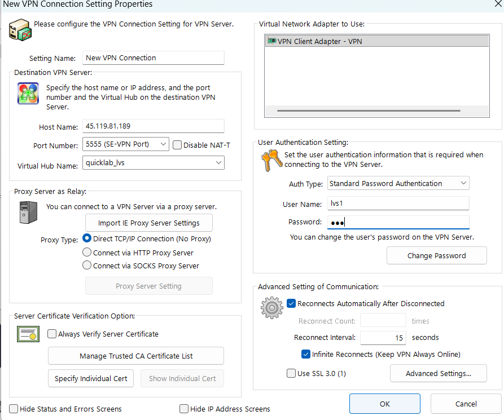Image resolution: width=504 pixels, height=420 pixels.
Task: Select Connect via HTTP Proxy Server
Action: coord(87,253)
